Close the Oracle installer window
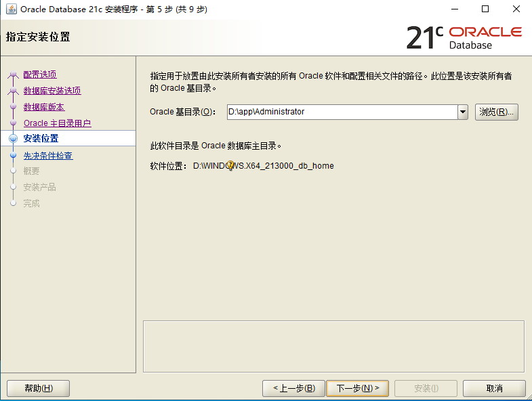Screen dimensions: 532x401 (516, 9)
